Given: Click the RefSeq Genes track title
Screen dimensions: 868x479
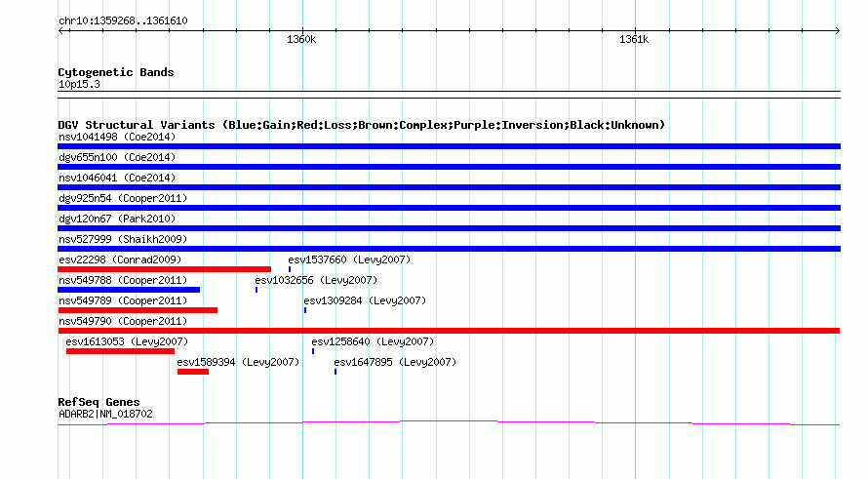Looking at the screenshot, I should click(99, 402).
